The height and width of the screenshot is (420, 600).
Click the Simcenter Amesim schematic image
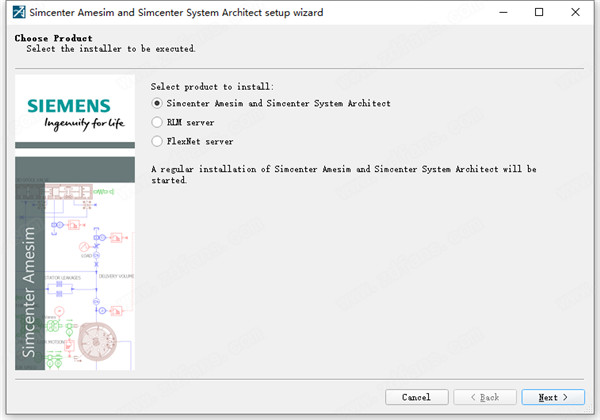point(75,264)
